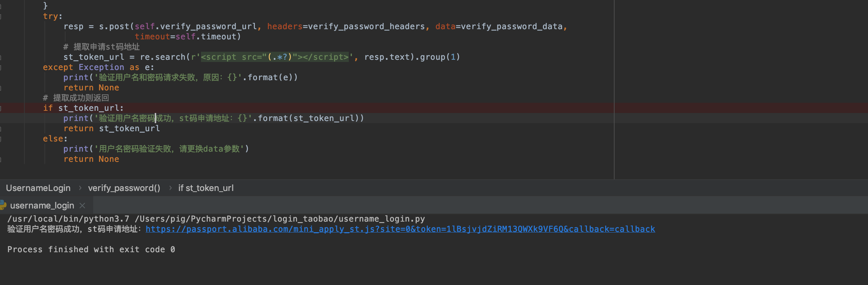Click the print line containing '请求失败'
868x285 pixels.
pyautogui.click(x=181, y=78)
